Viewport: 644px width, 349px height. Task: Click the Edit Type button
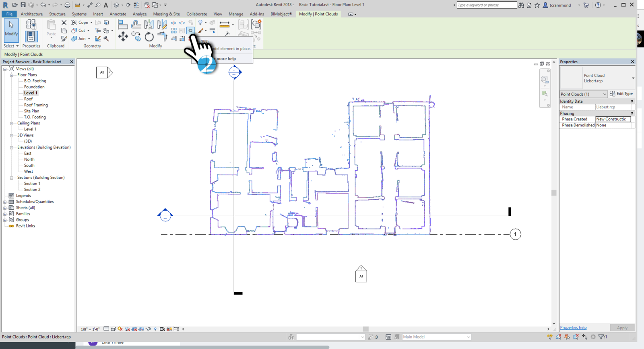(x=621, y=94)
